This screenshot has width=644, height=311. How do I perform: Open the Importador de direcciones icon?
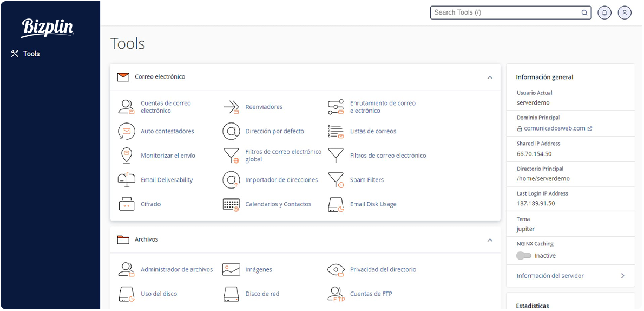[x=231, y=180]
